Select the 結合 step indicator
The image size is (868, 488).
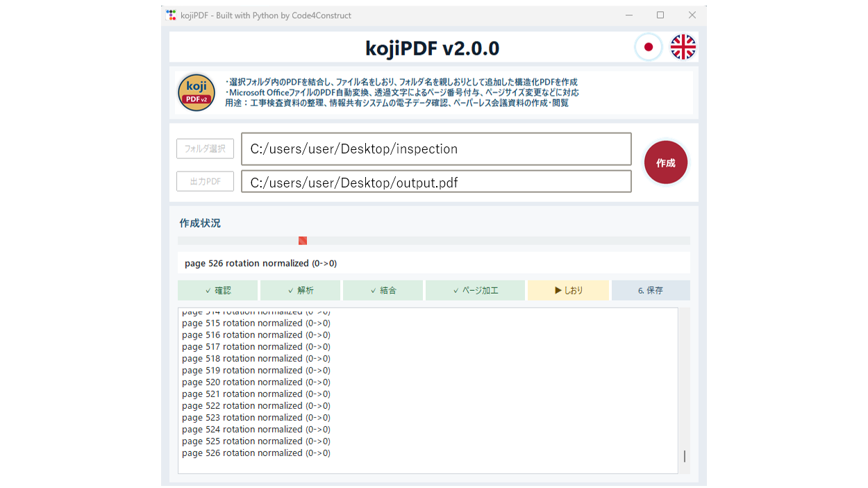click(x=383, y=290)
